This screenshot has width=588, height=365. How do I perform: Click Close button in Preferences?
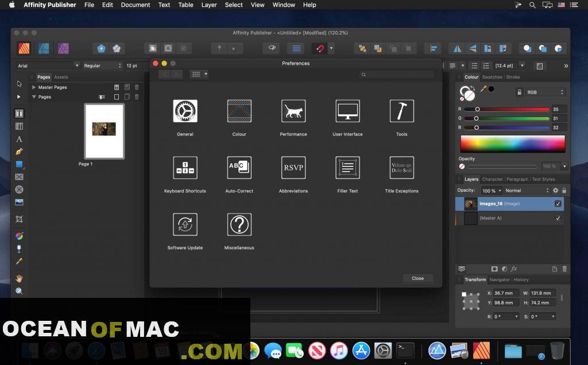coord(418,278)
